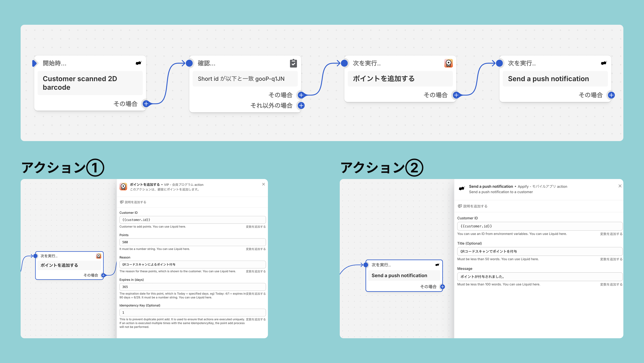644x363 pixels.
Task: Click start trigger marker on 開始時 node
Action: [34, 63]
